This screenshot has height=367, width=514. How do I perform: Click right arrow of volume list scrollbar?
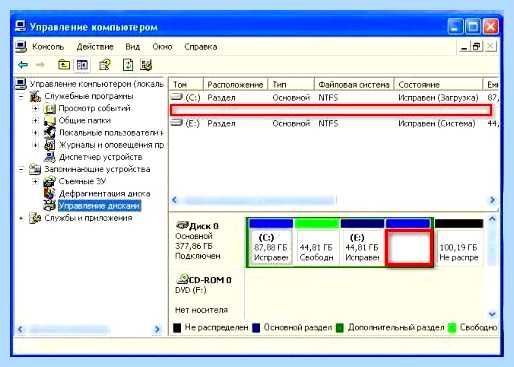coord(492,200)
